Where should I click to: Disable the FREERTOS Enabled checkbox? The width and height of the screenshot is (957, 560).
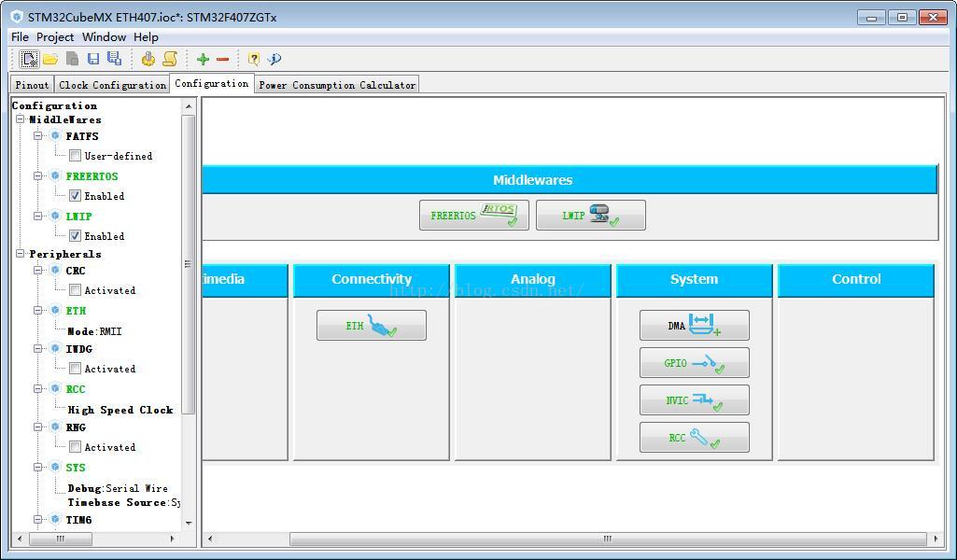pyautogui.click(x=75, y=196)
